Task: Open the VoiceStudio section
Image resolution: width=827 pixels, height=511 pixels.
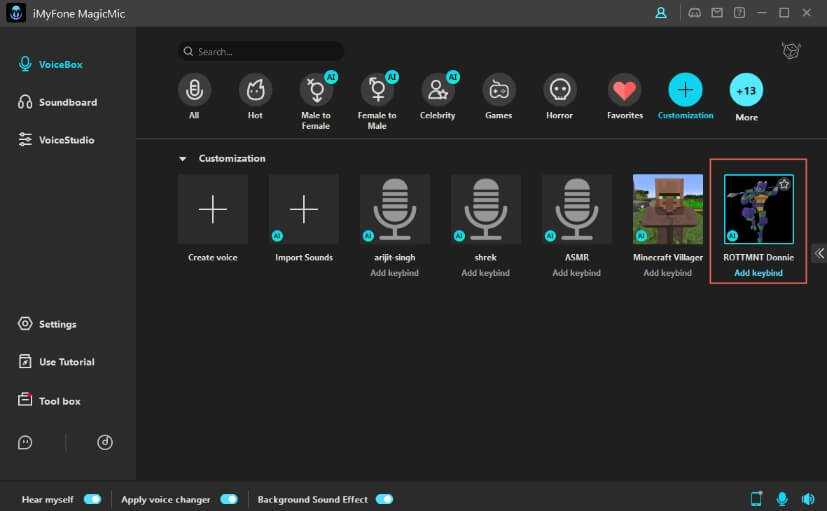Action: 56,140
